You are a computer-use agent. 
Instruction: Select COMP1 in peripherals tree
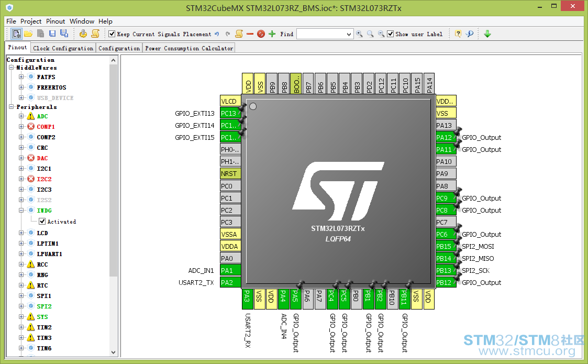point(46,126)
